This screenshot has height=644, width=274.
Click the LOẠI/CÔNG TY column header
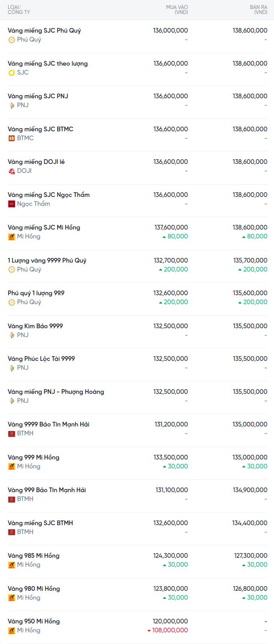(19, 10)
